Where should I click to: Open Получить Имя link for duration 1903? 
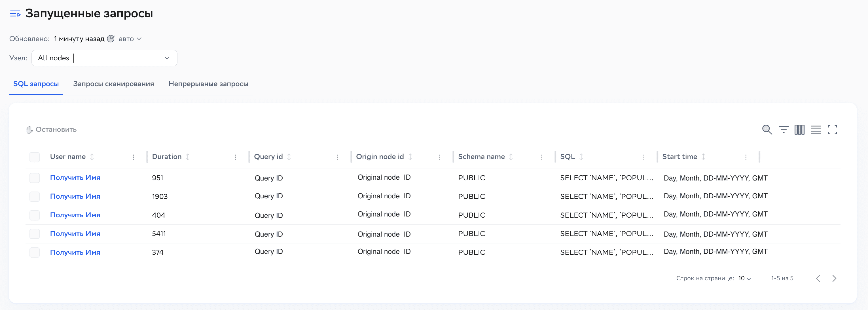pos(75,196)
